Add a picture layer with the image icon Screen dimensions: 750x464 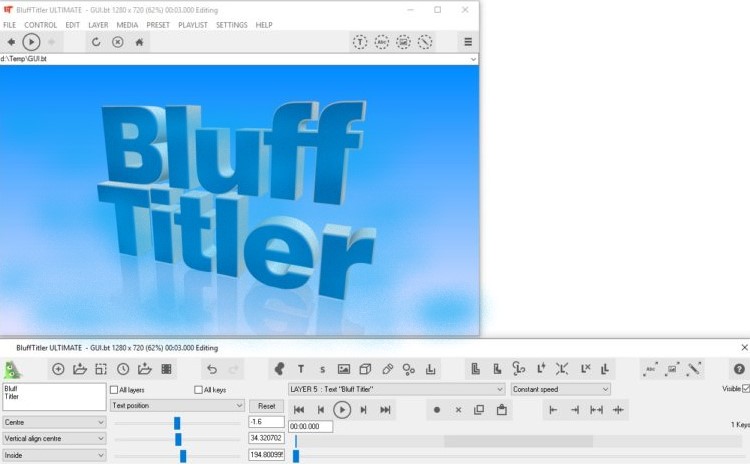[x=344, y=369]
